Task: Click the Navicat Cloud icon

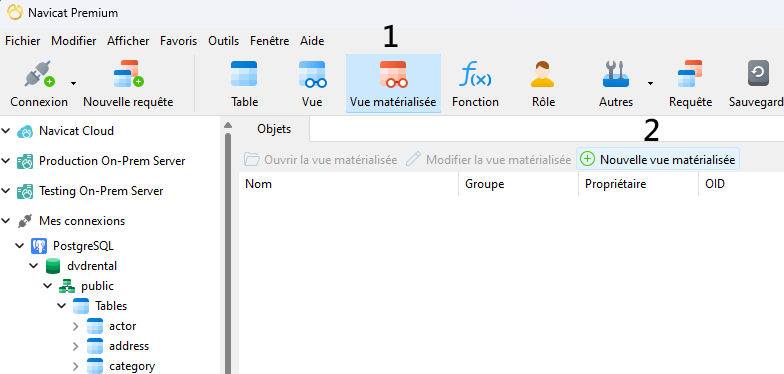Action: 24,132
